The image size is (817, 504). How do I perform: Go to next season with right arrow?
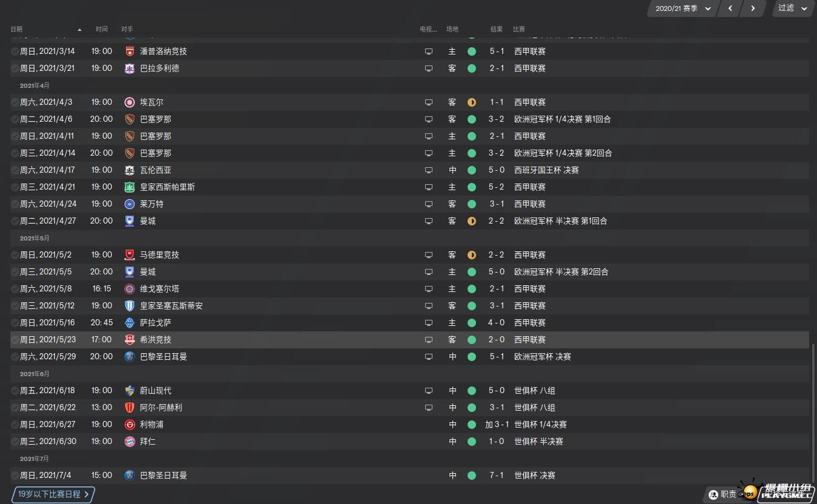point(753,8)
